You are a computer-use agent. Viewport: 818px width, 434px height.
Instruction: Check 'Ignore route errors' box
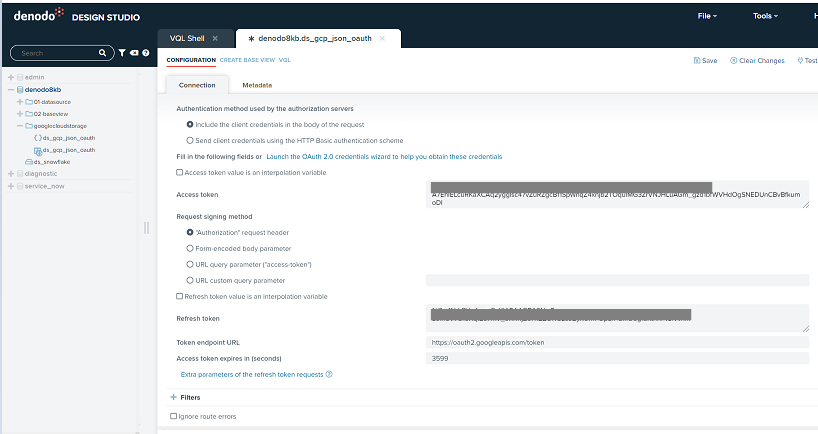[x=174, y=416]
